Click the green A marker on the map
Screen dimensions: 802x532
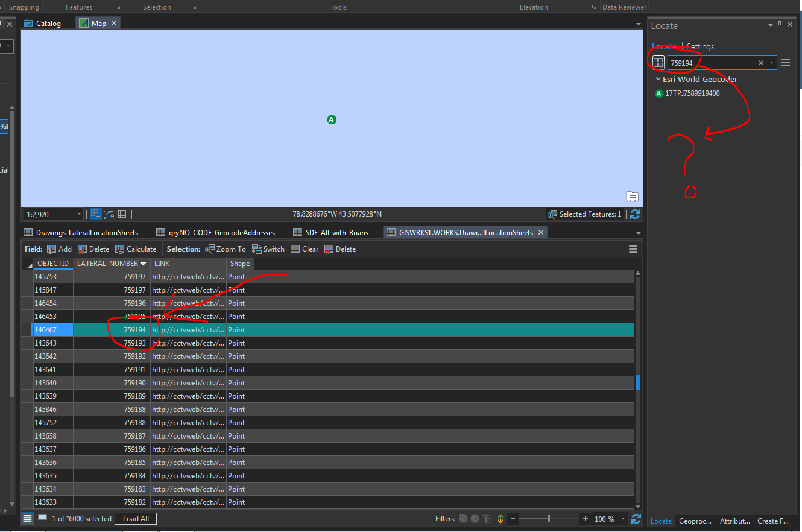coord(331,119)
